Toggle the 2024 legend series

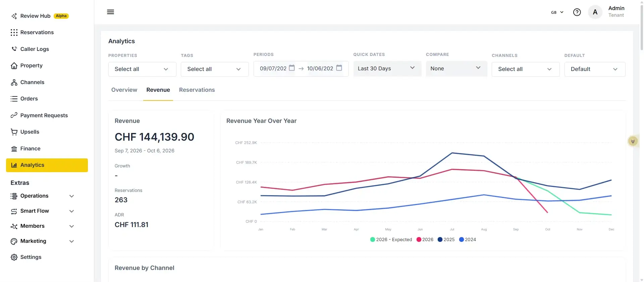tap(468, 239)
